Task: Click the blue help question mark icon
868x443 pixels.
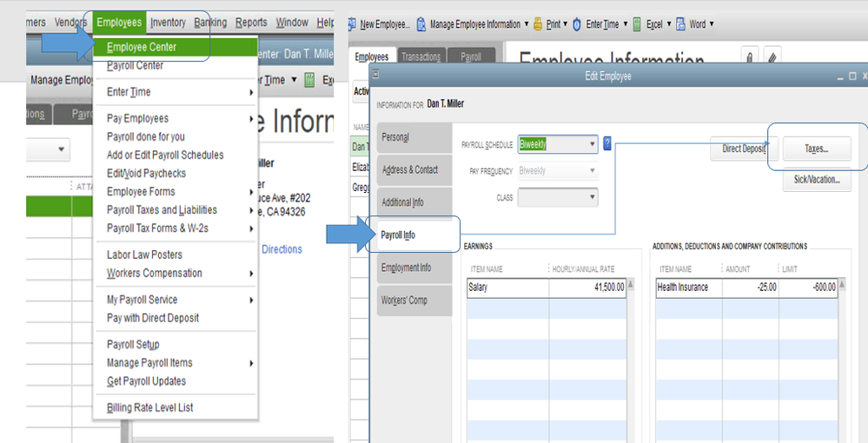Action: [607, 143]
